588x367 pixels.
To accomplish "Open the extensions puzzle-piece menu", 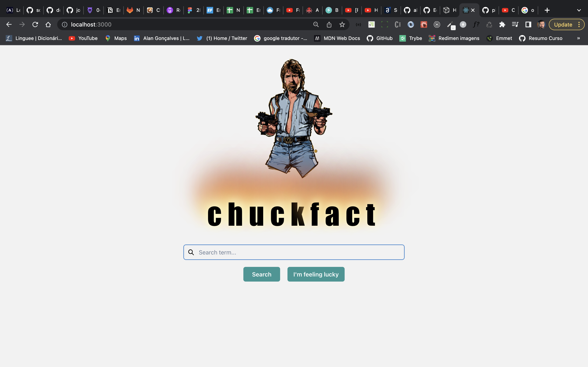I will (x=502, y=24).
